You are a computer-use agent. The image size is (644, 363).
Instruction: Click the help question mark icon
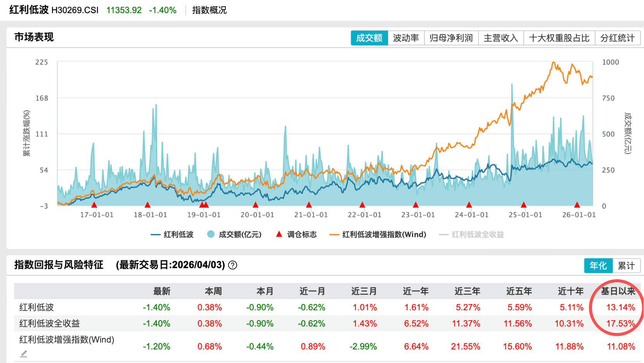tap(232, 265)
